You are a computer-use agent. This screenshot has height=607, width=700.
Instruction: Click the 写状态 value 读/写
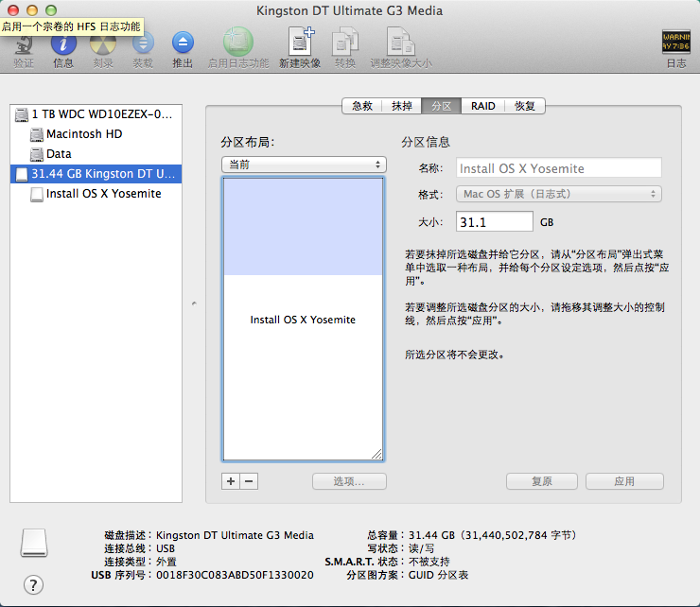(421, 548)
